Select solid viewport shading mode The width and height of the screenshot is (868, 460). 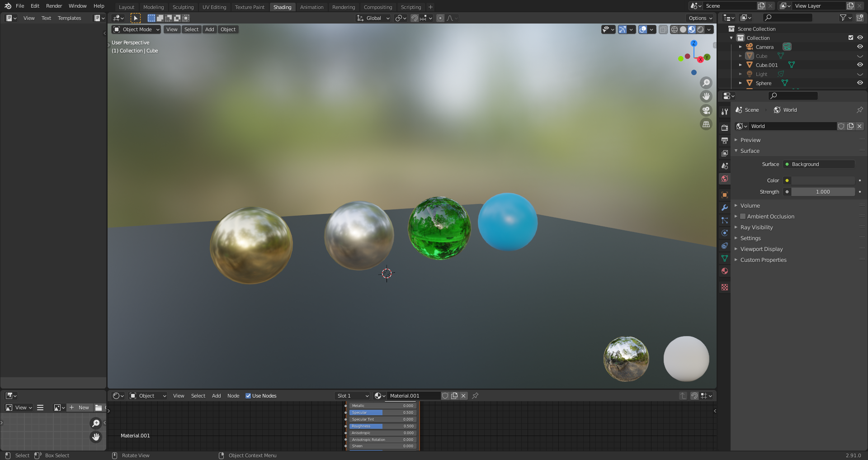pos(683,29)
